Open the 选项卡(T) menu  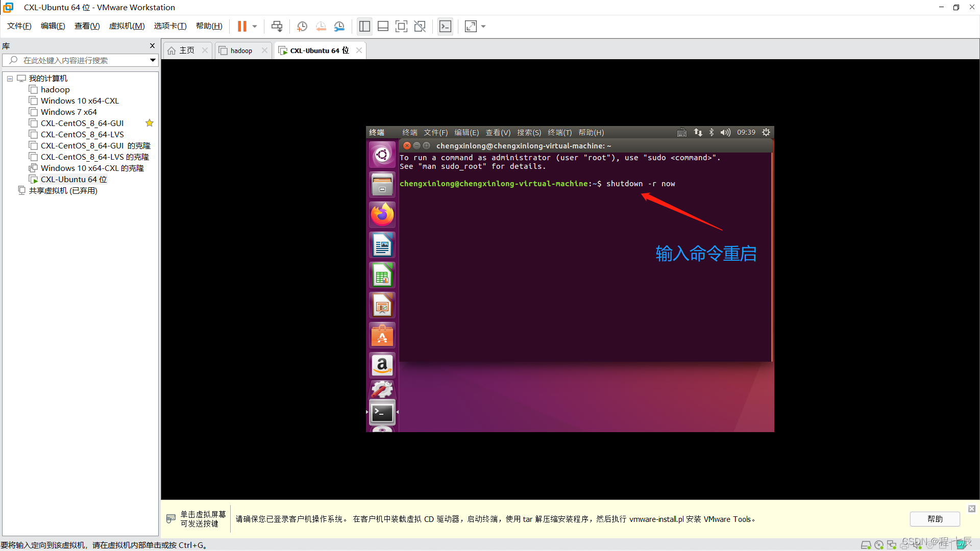(x=170, y=26)
